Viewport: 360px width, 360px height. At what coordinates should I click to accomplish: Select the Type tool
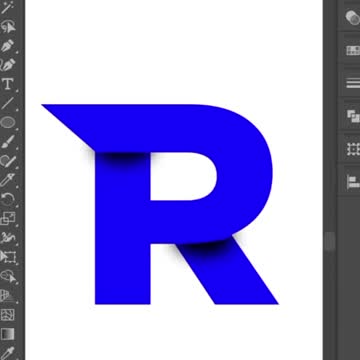[8, 84]
